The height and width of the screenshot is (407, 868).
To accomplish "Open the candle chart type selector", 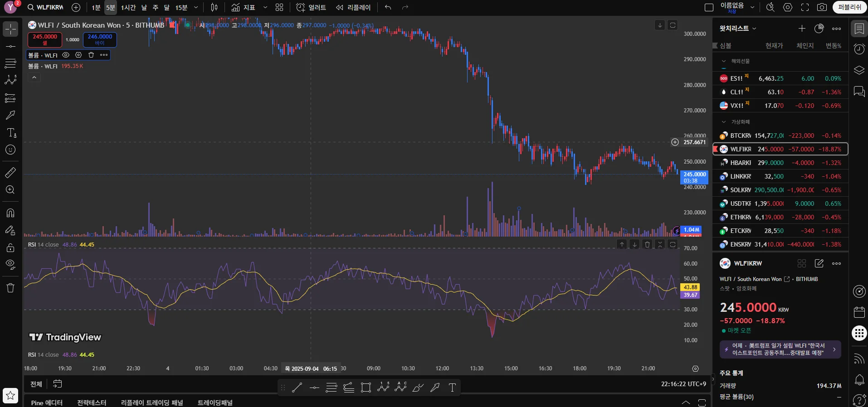I will [x=215, y=7].
